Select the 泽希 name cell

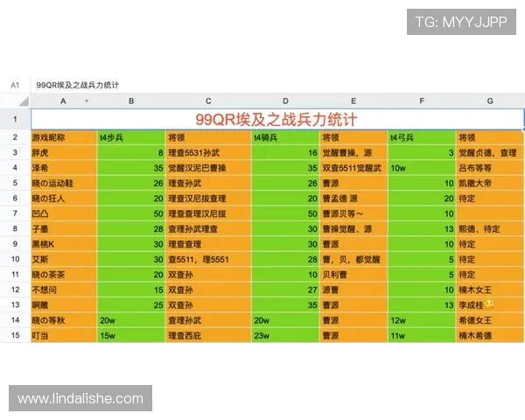64,168
